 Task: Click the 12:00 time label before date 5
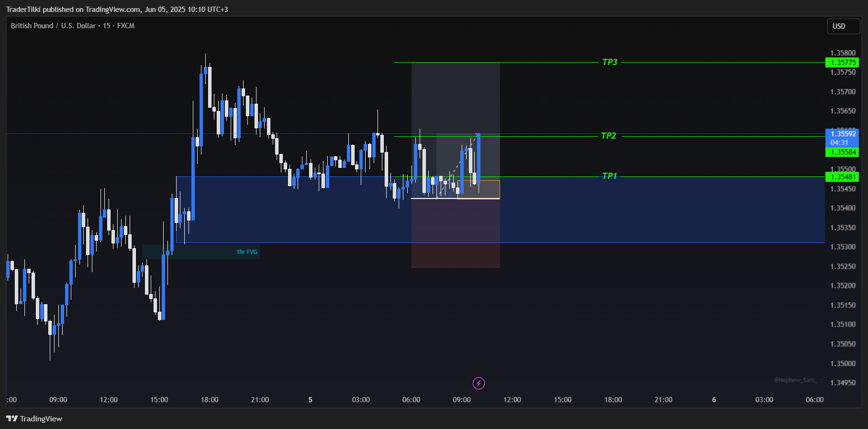[x=109, y=400]
